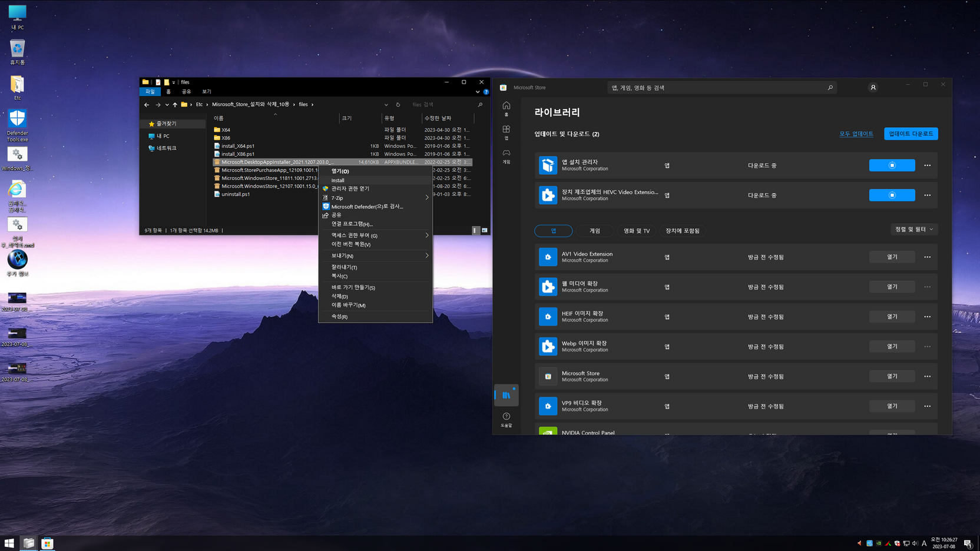The height and width of the screenshot is (551, 980).
Task: Click the Get updates button
Action: 911,134
